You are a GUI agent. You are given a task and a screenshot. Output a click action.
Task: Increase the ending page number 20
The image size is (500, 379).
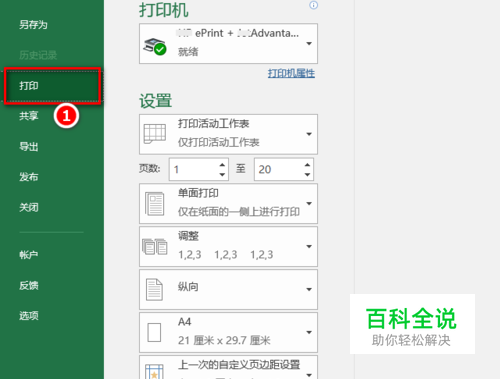(x=307, y=165)
